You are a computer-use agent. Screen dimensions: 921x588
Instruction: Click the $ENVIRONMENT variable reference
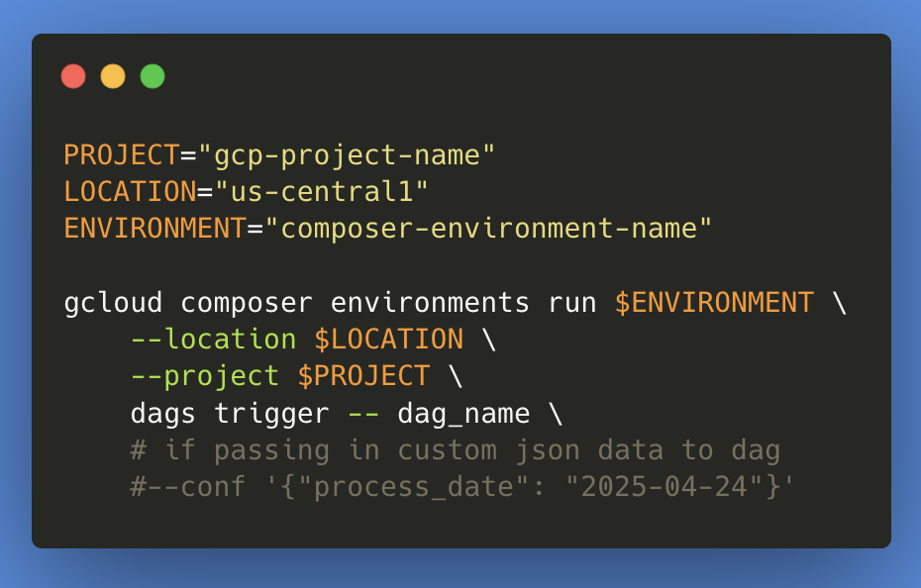pos(714,303)
